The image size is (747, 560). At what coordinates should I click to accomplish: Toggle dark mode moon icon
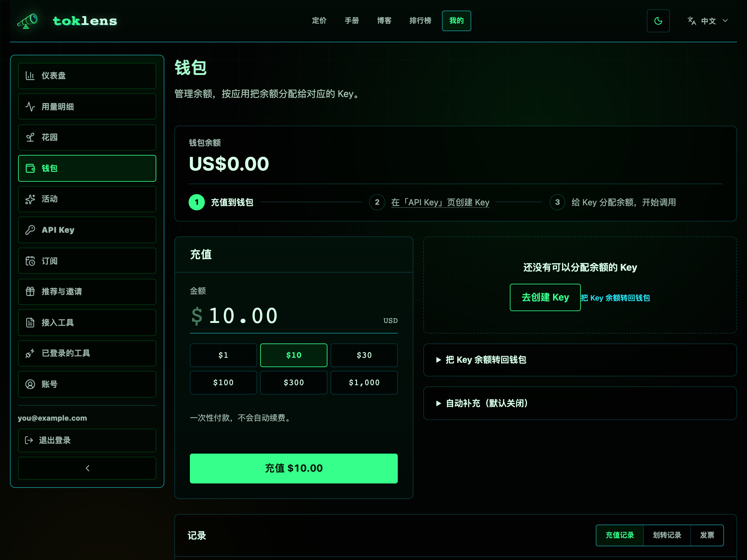(658, 21)
